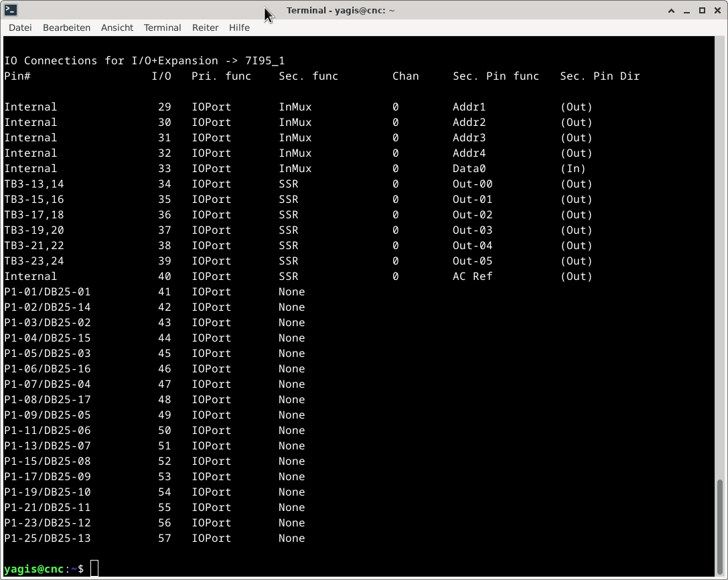The image size is (728, 580).
Task: Minimize the Terminal window
Action: (686, 10)
